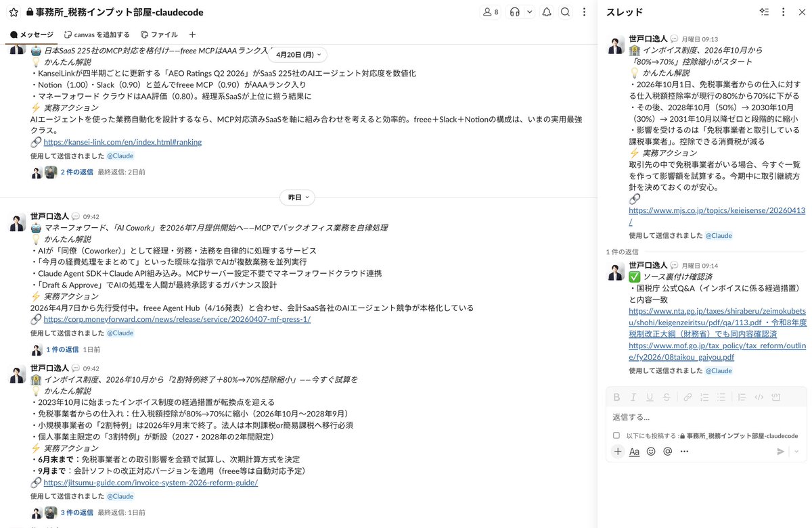Toggle strikethrough formatting in reply composer
Image resolution: width=812 pixels, height=528 pixels.
(667, 397)
